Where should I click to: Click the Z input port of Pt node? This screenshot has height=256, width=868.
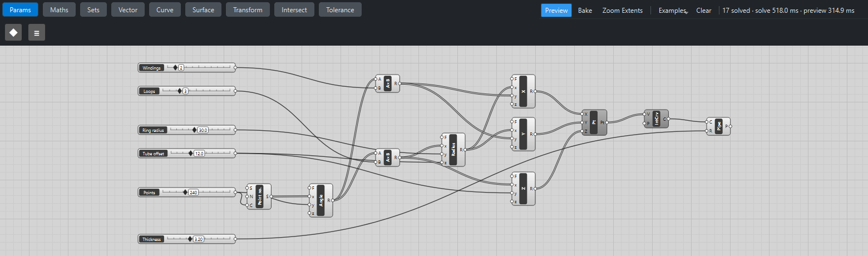pyautogui.click(x=582, y=131)
